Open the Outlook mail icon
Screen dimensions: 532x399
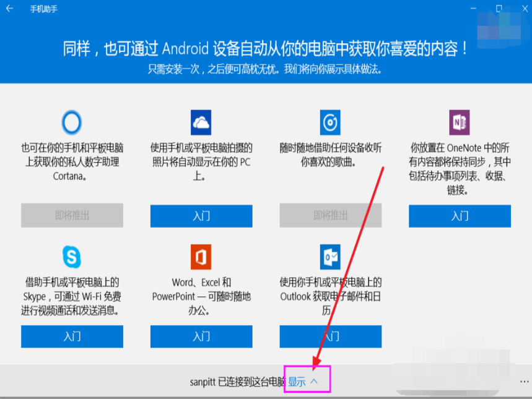coord(330,256)
